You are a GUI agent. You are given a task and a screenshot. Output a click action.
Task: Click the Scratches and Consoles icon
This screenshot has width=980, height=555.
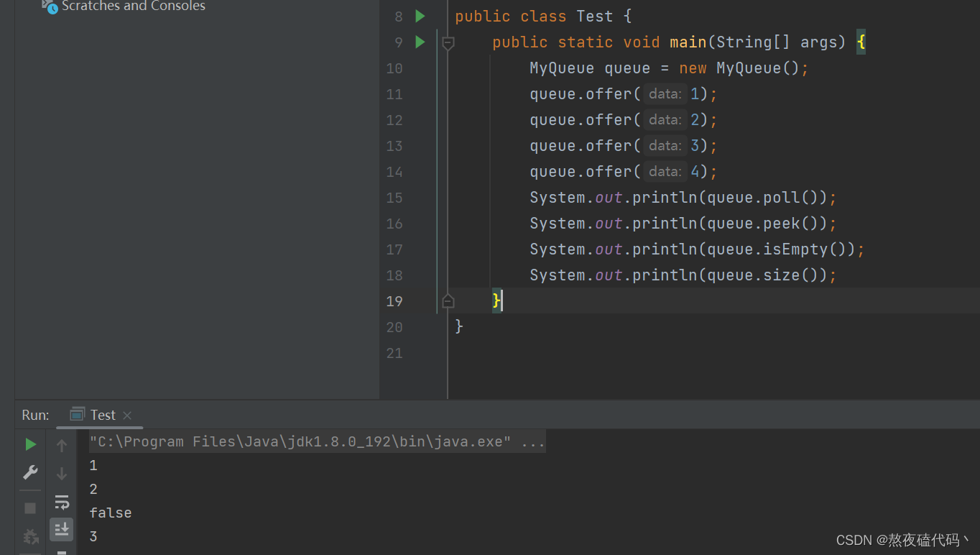tap(50, 6)
